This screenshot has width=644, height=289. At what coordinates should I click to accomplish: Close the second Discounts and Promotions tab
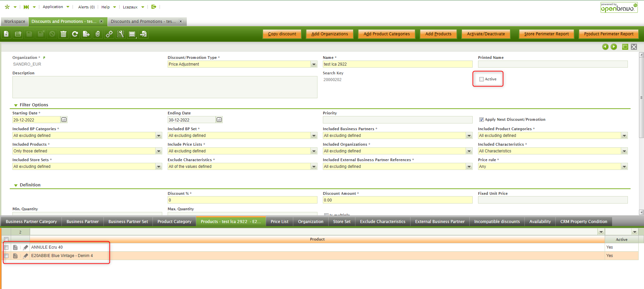point(181,22)
